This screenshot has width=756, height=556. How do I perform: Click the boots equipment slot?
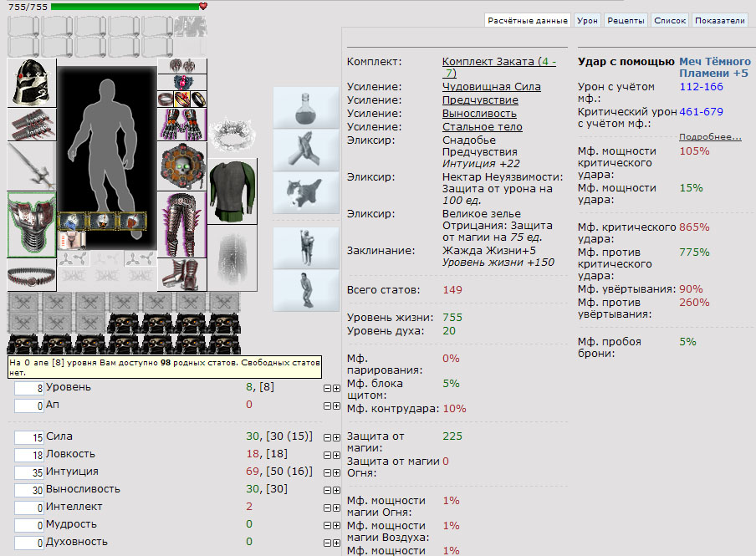click(182, 275)
